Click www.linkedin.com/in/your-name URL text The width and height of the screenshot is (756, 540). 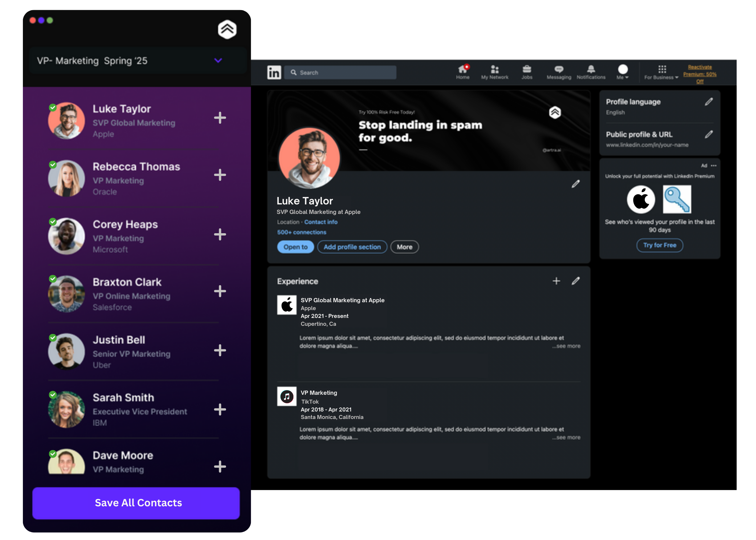click(x=647, y=145)
